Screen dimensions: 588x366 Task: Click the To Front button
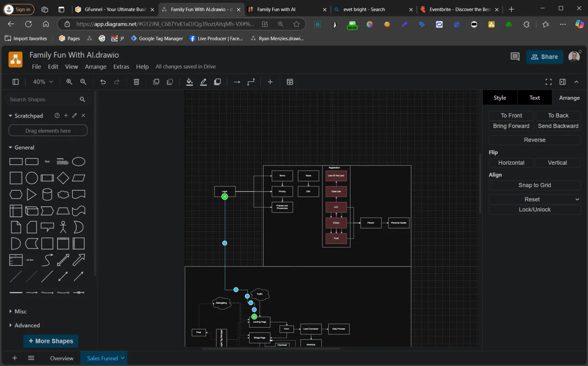click(x=511, y=116)
